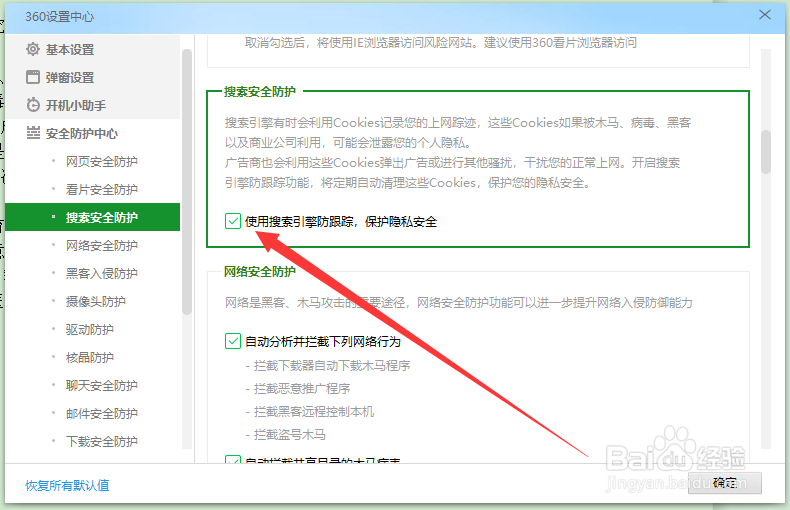Click 拦截黑客远程控制本机 text
The height and width of the screenshot is (510, 790).
314,411
